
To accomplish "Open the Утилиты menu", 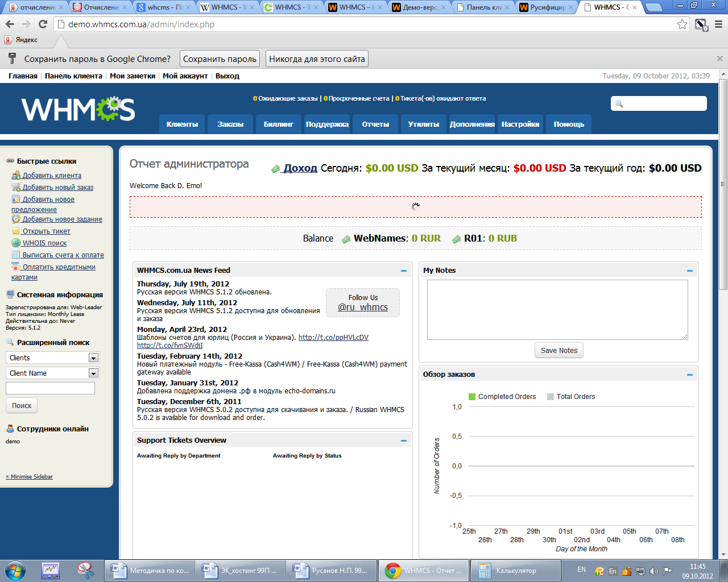I will tap(424, 124).
